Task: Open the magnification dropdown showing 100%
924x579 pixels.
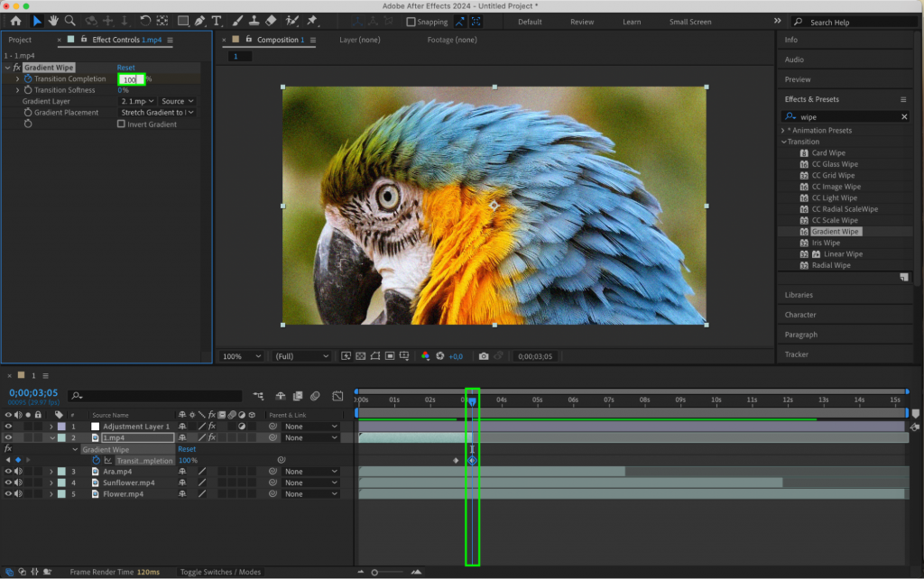Action: pyautogui.click(x=240, y=356)
